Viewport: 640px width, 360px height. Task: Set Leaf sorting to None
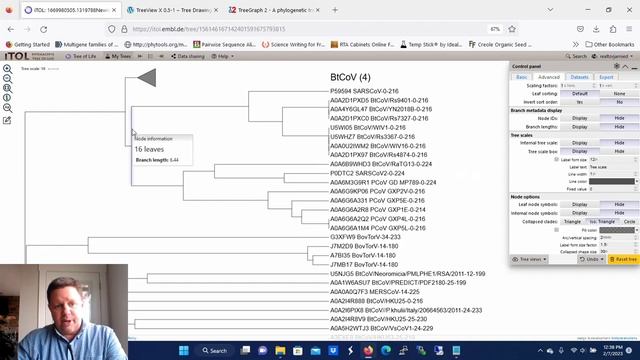619,93
